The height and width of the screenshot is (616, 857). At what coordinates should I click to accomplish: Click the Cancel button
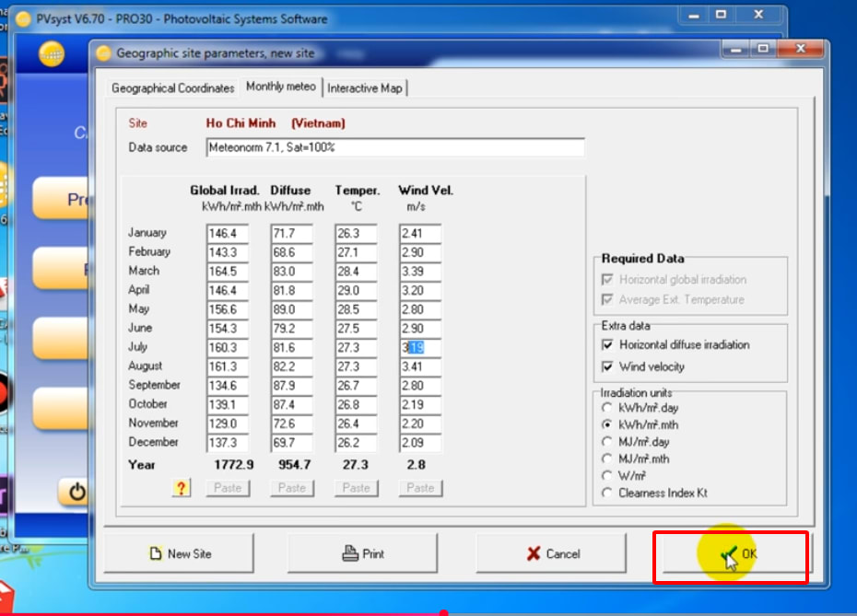click(x=551, y=553)
